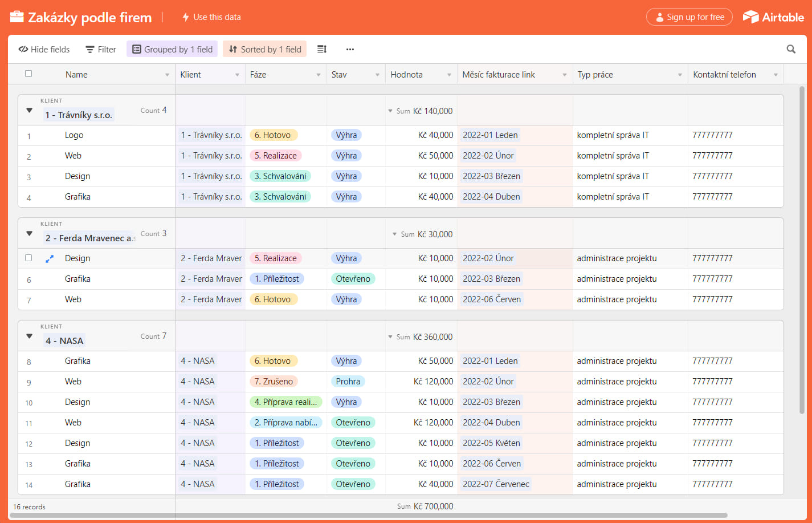Viewport: 812px width, 523px height.
Task: Open the Filter toolbar option
Action: [x=100, y=49]
